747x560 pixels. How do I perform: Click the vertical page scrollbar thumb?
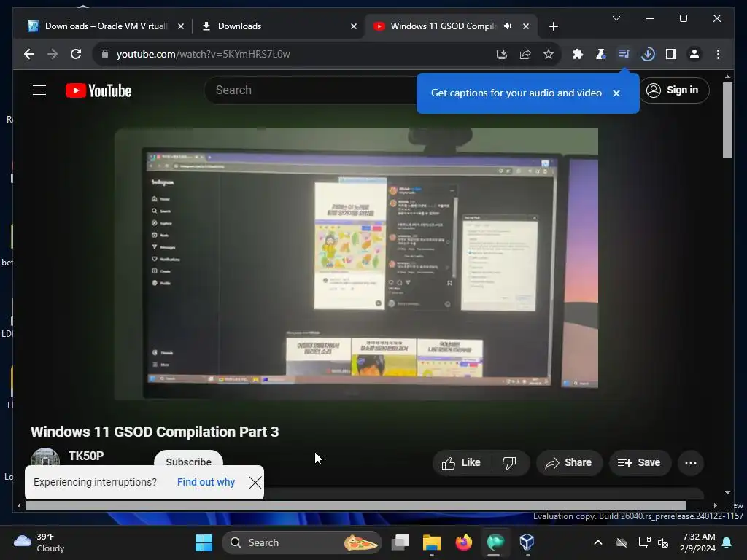(x=727, y=119)
